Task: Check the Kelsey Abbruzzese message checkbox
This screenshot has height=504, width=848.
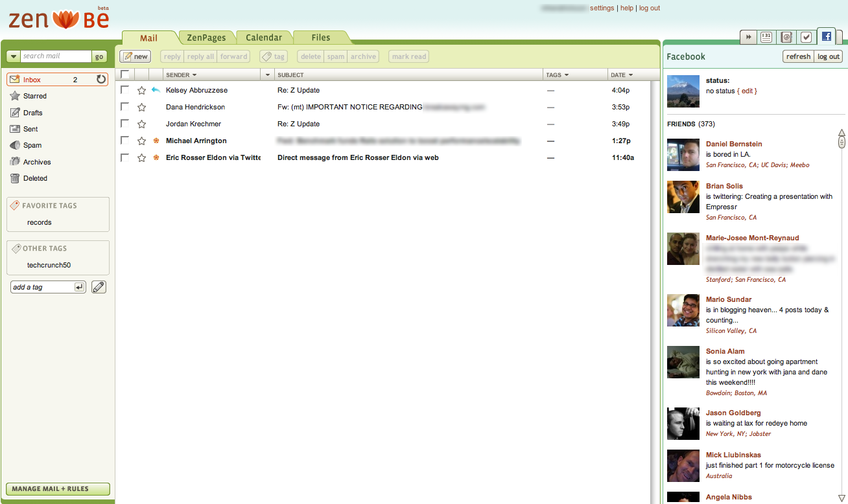Action: pos(125,90)
